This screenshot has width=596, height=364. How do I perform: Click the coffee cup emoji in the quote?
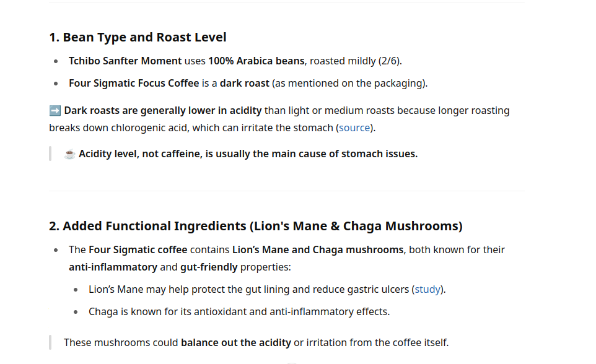pos(69,154)
